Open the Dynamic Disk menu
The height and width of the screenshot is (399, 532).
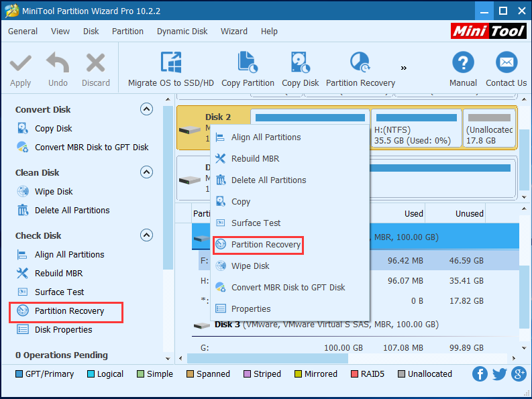[x=182, y=32]
